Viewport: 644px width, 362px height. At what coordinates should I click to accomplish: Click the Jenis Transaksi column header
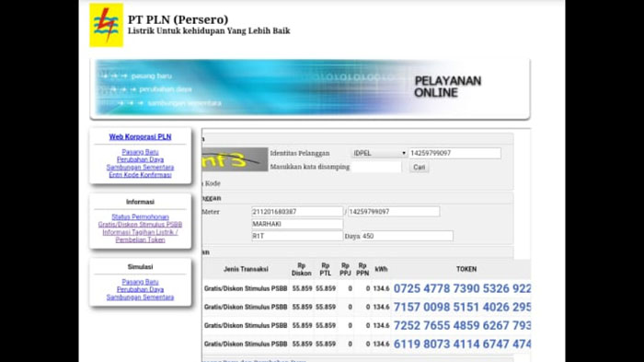(246, 269)
